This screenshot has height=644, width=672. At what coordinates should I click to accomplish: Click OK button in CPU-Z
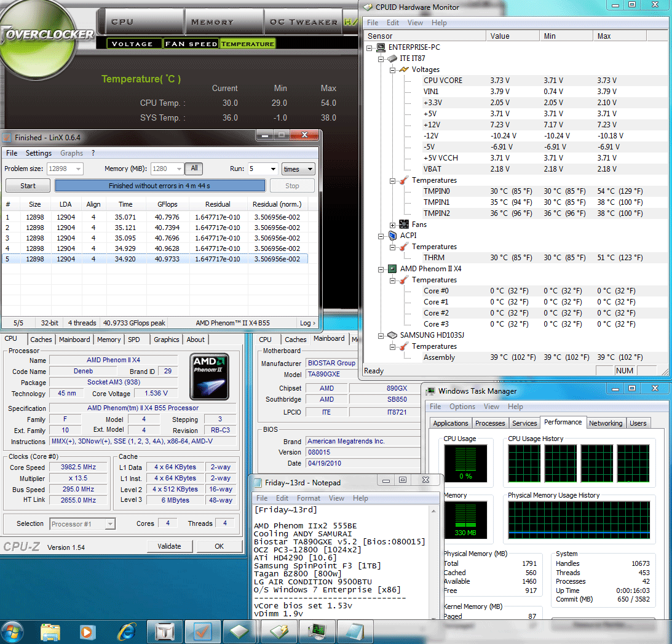point(219,546)
